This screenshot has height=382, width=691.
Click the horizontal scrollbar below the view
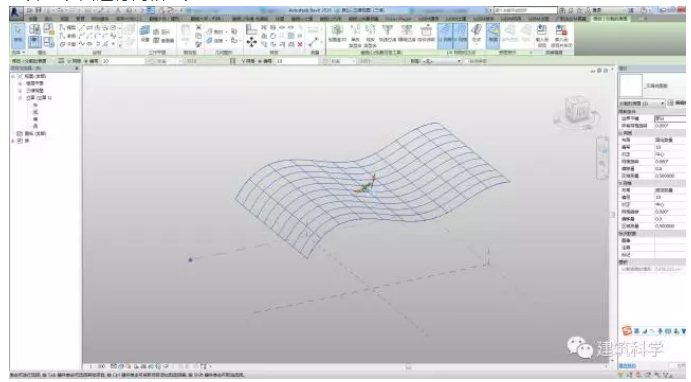[409, 367]
